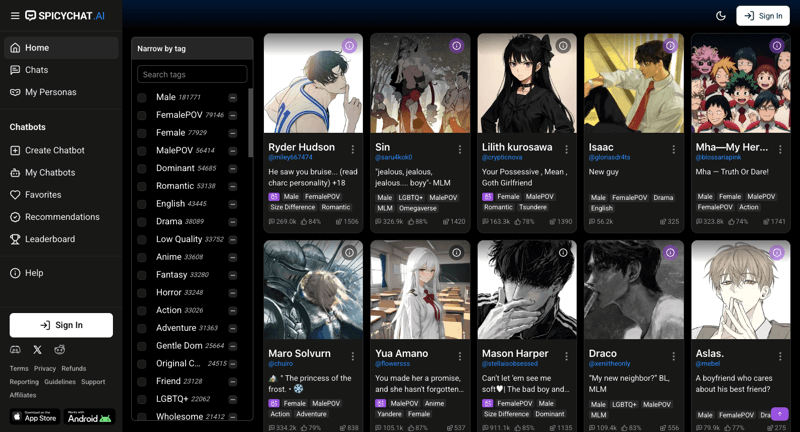The width and height of the screenshot is (800, 432).
Task: Click the info icon on the Ryder Hudson card
Action: 349,46
